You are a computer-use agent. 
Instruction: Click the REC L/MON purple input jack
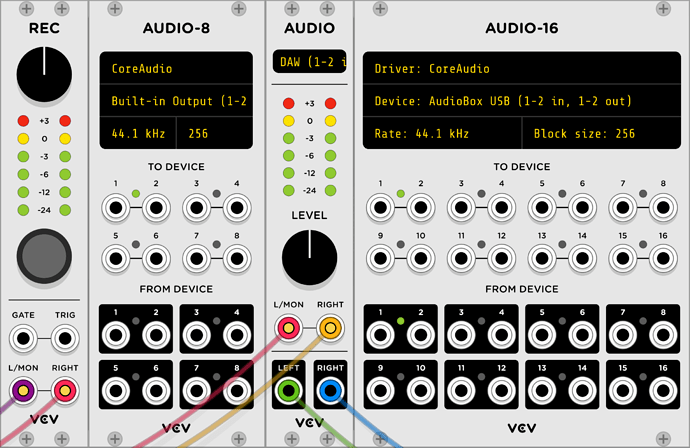pos(23,391)
